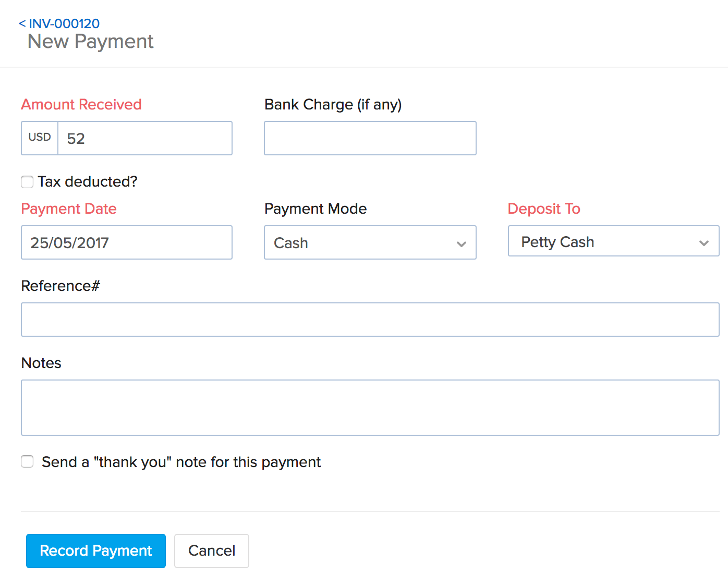This screenshot has height=588, width=728.
Task: Open the Payment Mode dropdown
Action: pyautogui.click(x=370, y=242)
